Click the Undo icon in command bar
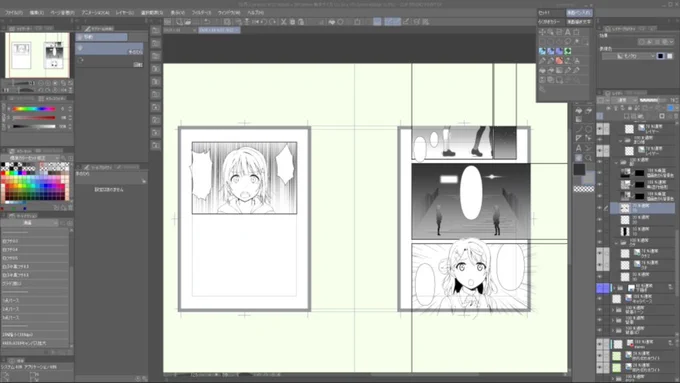This screenshot has width=680, height=383. [x=207, y=22]
